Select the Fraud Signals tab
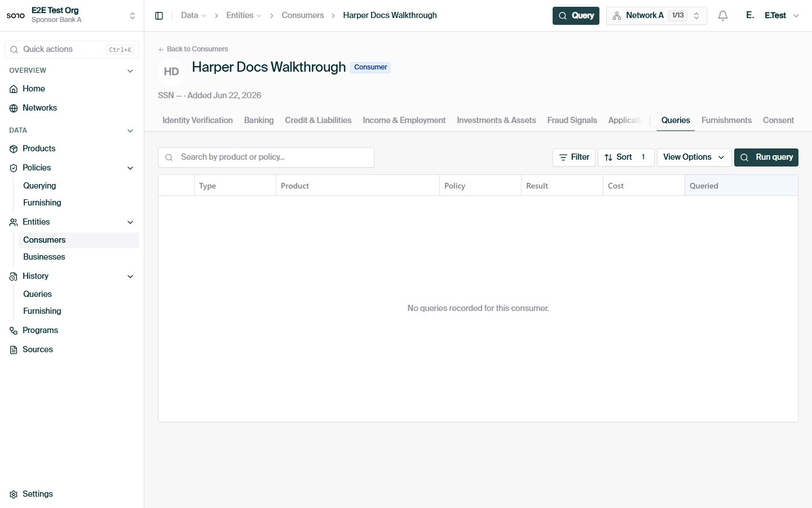Screen dimensions: 812x508 point(572,120)
